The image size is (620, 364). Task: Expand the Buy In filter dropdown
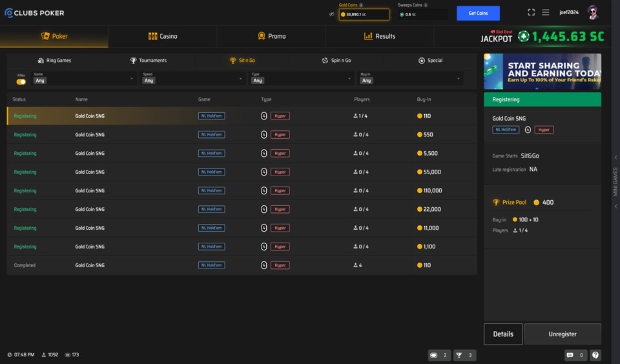tap(411, 79)
